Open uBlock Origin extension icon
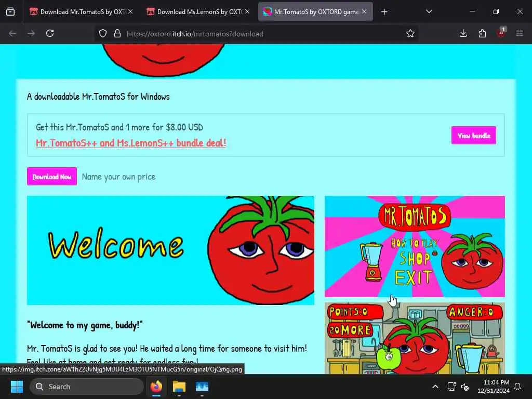Image resolution: width=532 pixels, height=399 pixels. coord(501,33)
